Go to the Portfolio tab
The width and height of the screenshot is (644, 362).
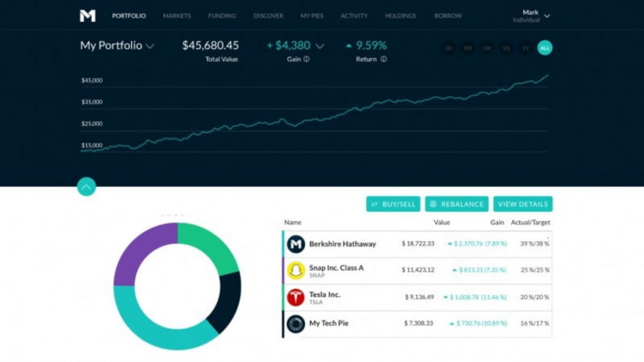129,15
